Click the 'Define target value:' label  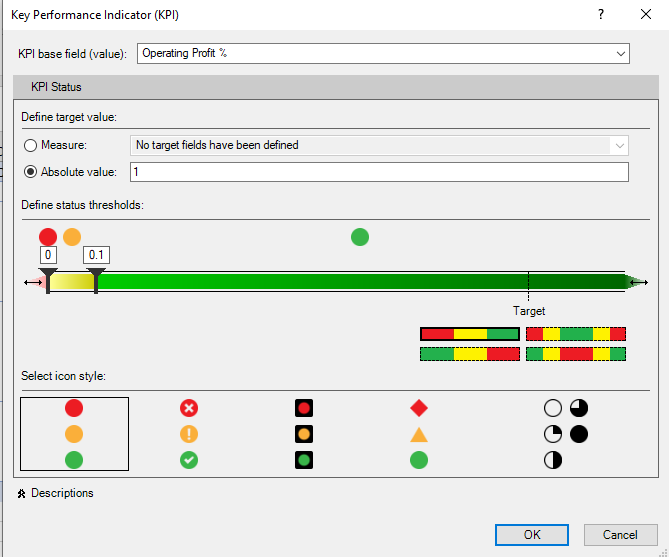point(69,117)
